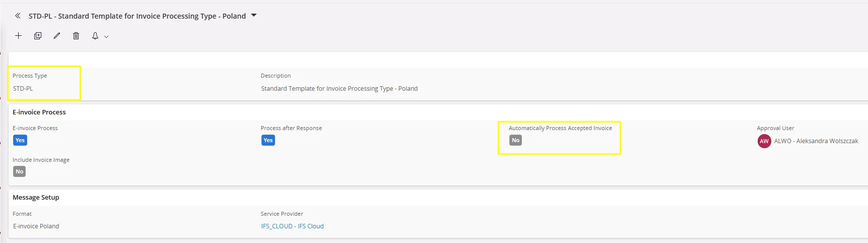Image resolution: width=868 pixels, height=243 pixels.
Task: Toggle Process after Response Yes badge
Action: (x=268, y=140)
